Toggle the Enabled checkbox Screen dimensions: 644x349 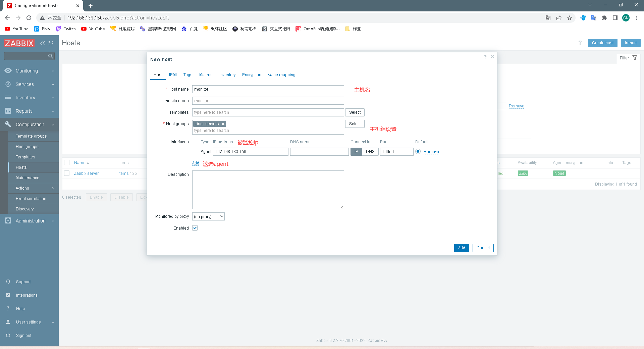coord(195,228)
